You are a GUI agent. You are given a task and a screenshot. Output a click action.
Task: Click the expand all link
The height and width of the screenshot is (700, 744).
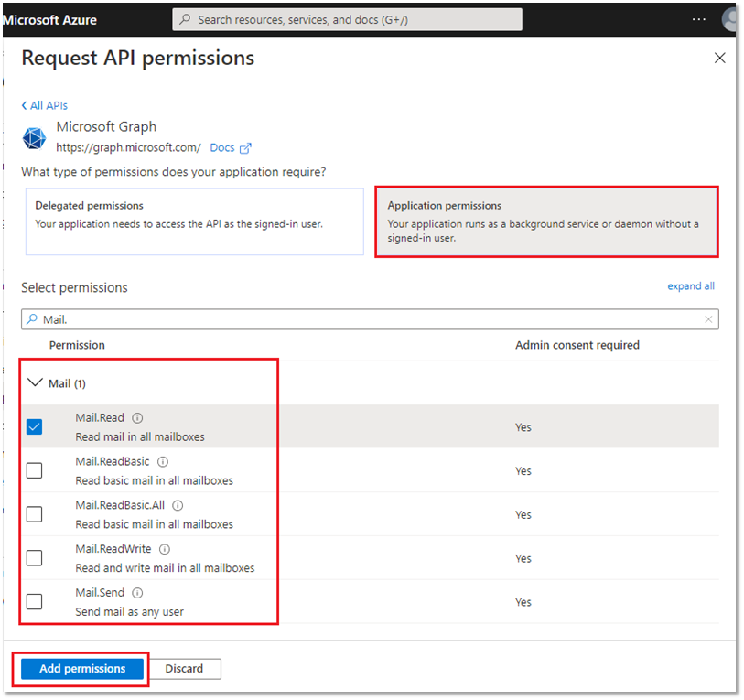691,286
